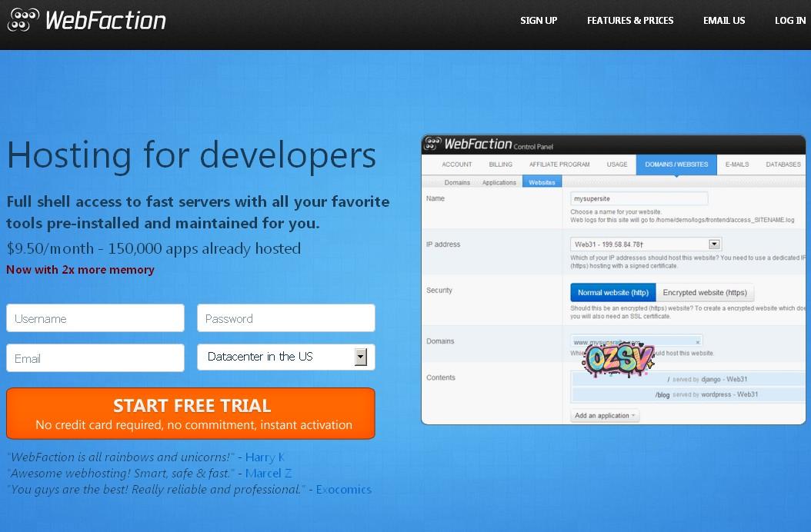Select the Applications sub-tab

coord(499,182)
